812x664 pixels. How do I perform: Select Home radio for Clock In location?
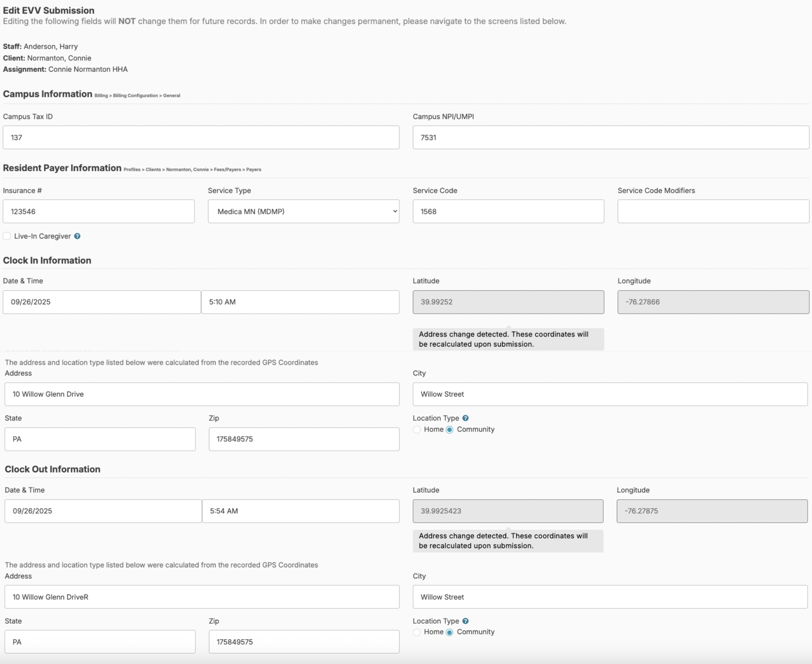(417, 430)
